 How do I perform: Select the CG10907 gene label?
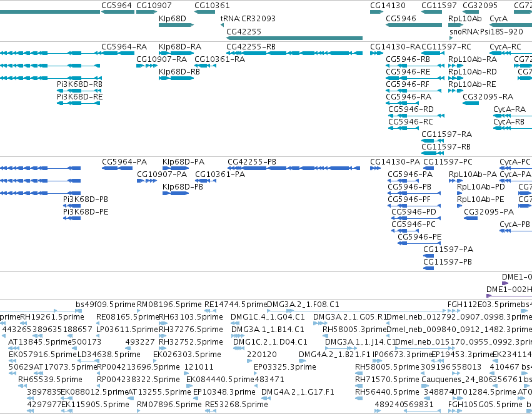click(x=154, y=6)
